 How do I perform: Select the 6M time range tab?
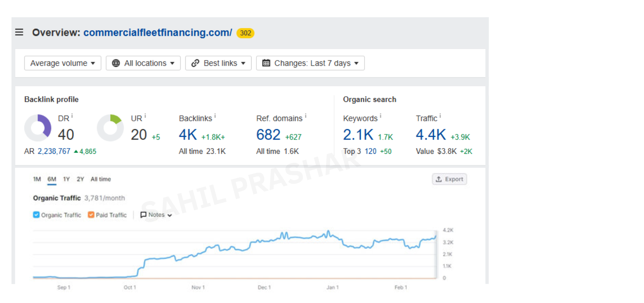click(x=52, y=179)
